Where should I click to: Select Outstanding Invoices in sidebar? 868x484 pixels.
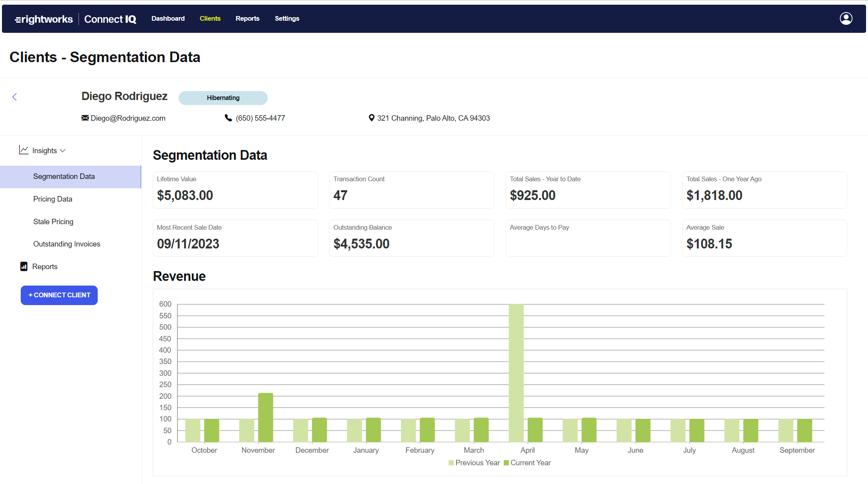click(67, 244)
